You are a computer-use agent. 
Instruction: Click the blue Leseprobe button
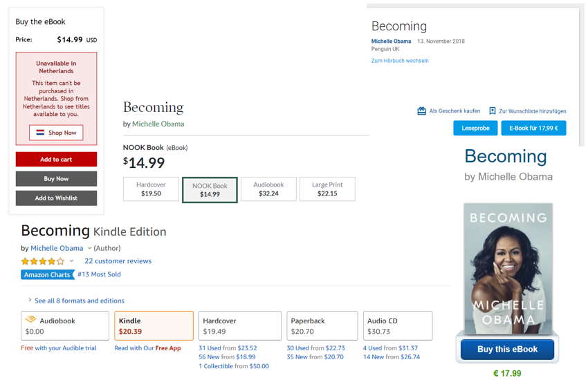coord(475,128)
